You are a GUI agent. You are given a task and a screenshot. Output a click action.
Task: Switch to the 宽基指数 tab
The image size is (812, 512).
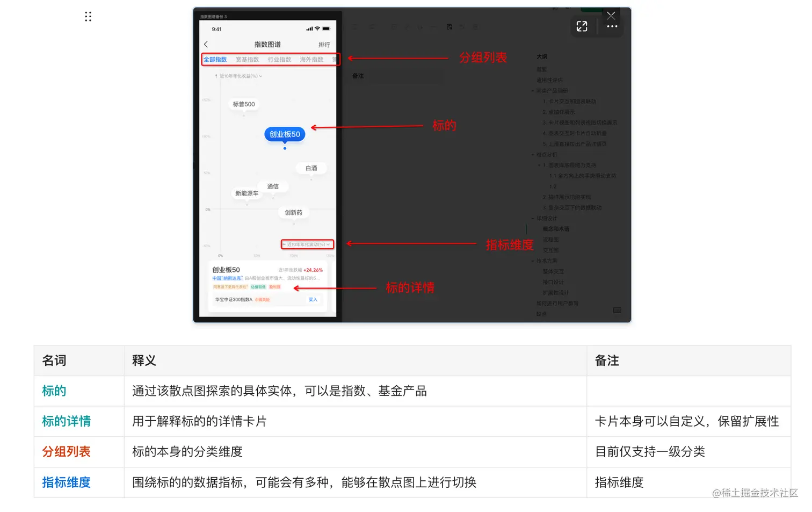pyautogui.click(x=247, y=60)
